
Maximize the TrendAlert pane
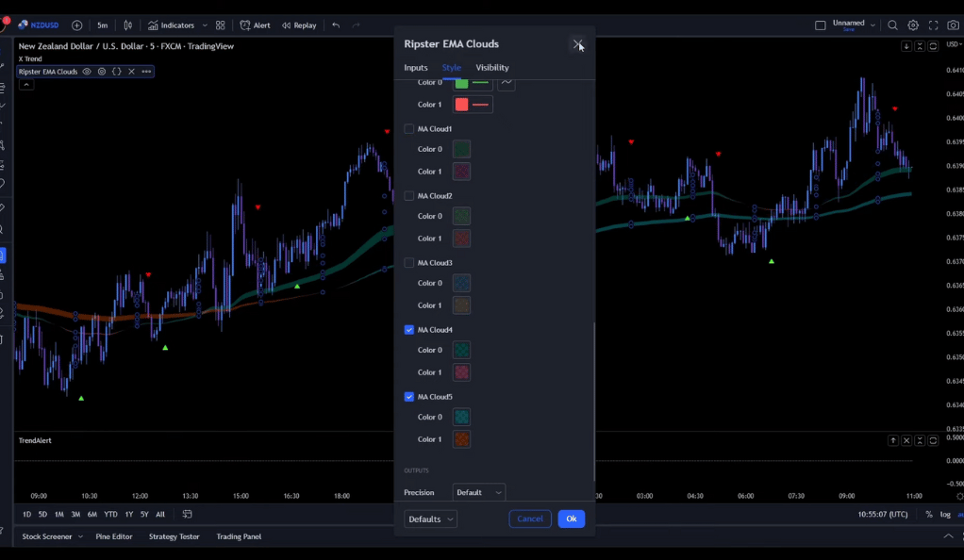[x=933, y=440]
